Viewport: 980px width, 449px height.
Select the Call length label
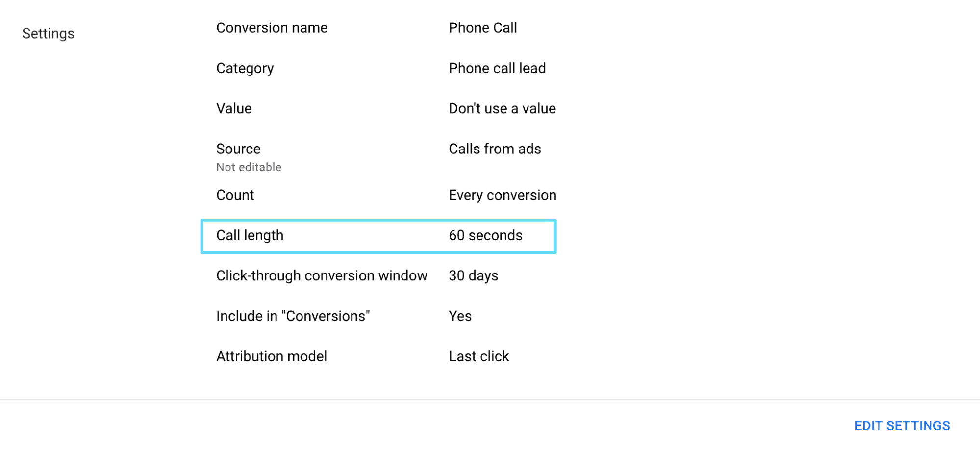(x=250, y=235)
